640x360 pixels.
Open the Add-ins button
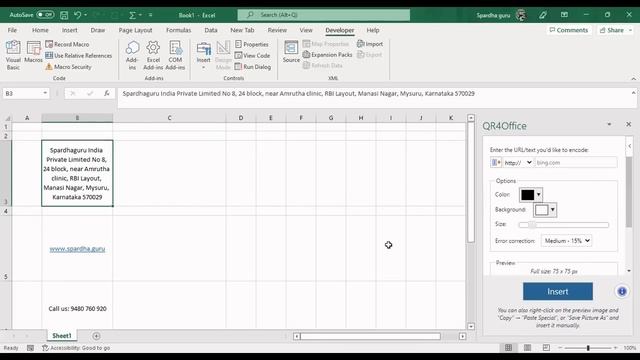(x=132, y=55)
